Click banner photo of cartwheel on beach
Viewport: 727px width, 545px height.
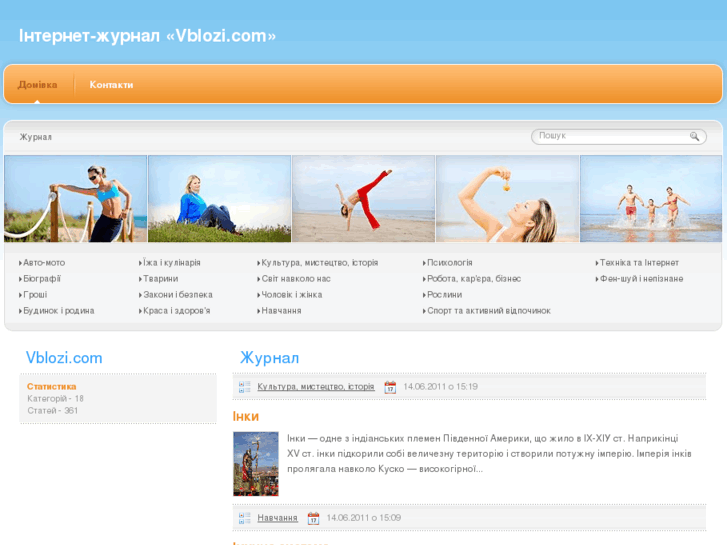364,199
